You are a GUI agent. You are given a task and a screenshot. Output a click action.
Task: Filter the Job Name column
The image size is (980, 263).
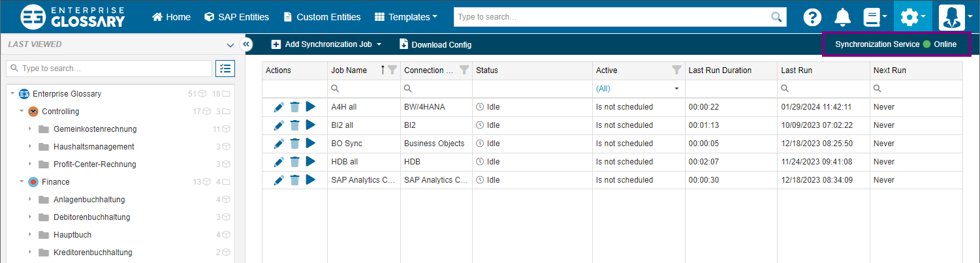click(x=392, y=70)
